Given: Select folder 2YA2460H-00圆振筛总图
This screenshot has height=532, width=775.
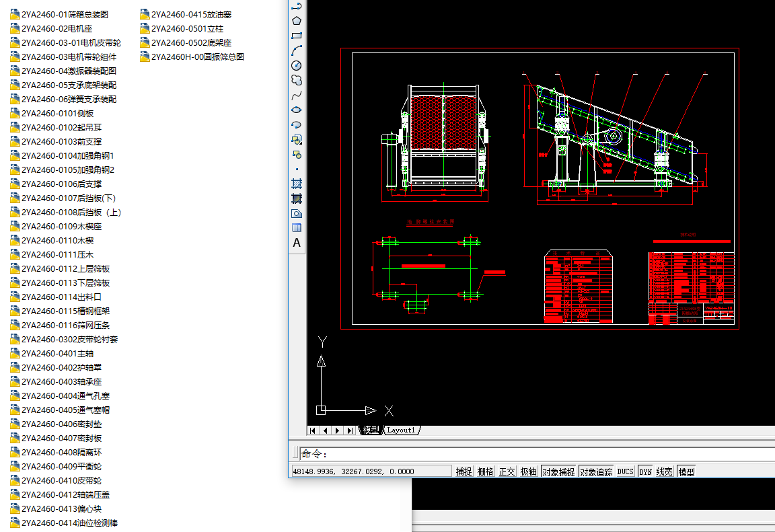Looking at the screenshot, I should (x=192, y=56).
